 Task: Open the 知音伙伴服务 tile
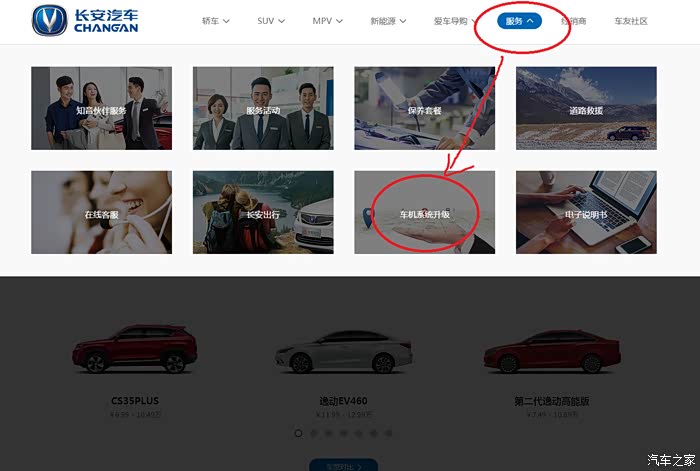click(x=101, y=108)
